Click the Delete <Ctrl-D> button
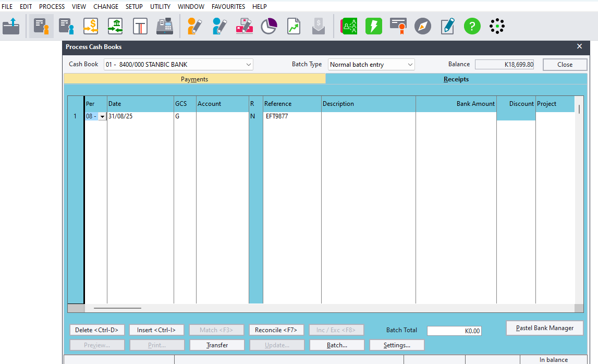 tap(97, 330)
